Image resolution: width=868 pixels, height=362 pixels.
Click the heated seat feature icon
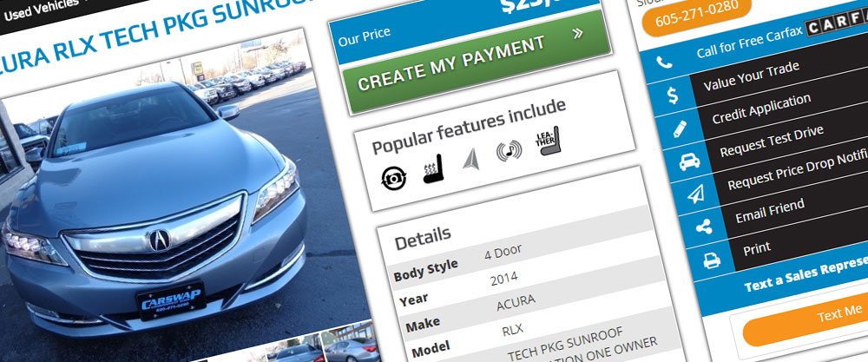(433, 169)
